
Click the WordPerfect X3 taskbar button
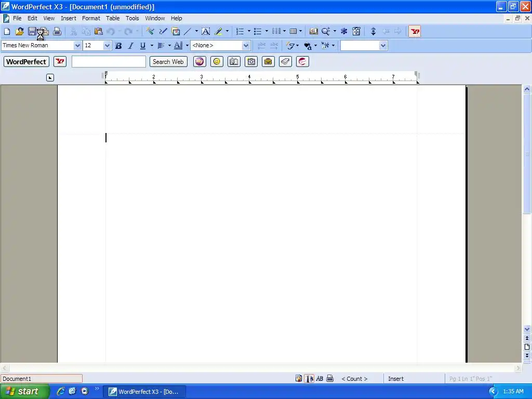[x=144, y=392]
